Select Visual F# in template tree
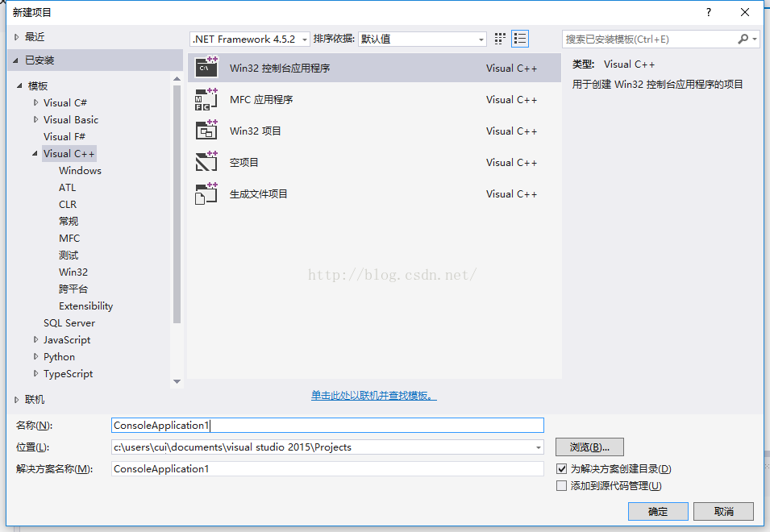 pos(65,136)
